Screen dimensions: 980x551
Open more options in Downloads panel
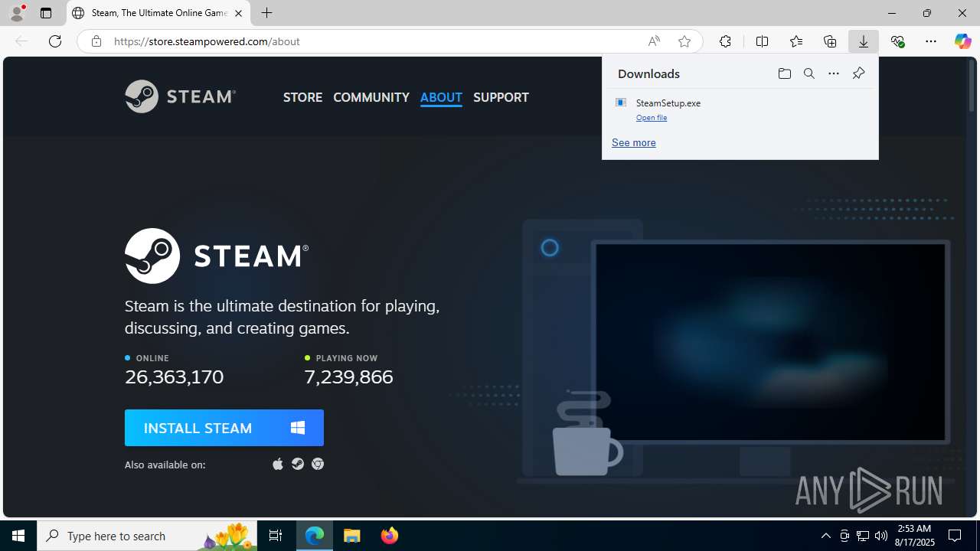click(834, 73)
